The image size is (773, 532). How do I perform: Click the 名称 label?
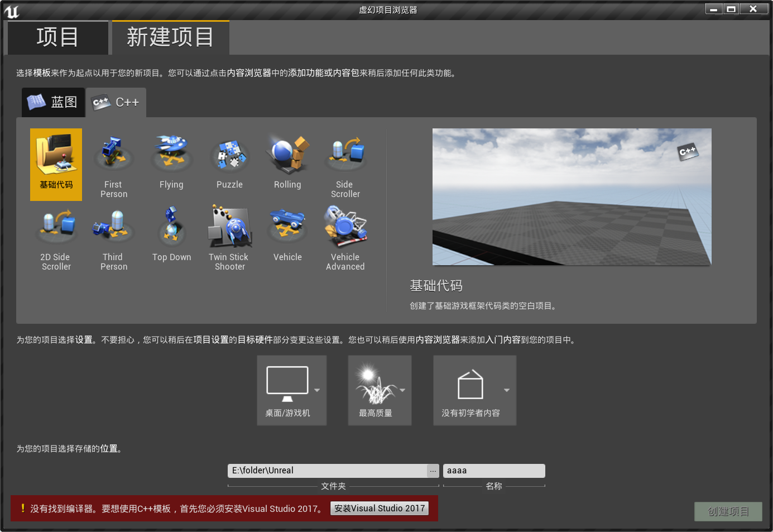pos(494,486)
